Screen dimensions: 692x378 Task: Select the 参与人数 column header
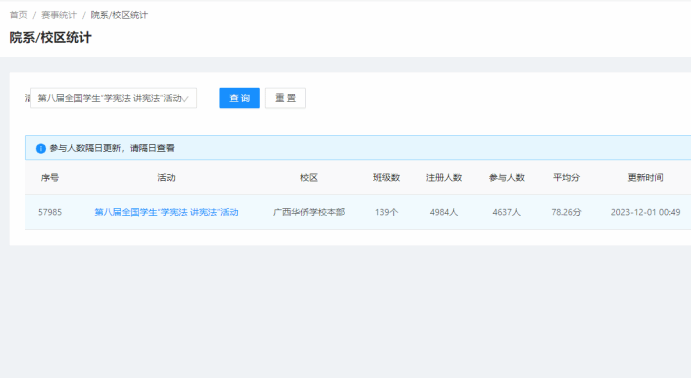507,178
